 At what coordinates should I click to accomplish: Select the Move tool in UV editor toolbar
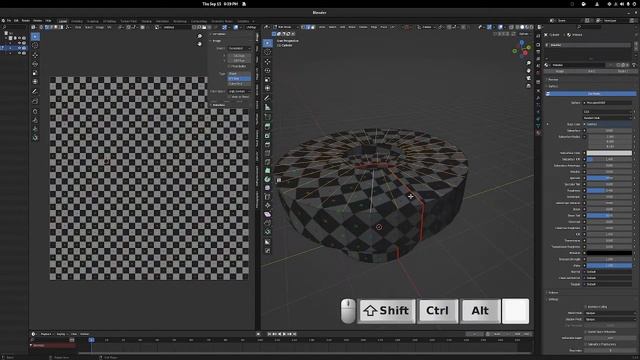[x=35, y=55]
